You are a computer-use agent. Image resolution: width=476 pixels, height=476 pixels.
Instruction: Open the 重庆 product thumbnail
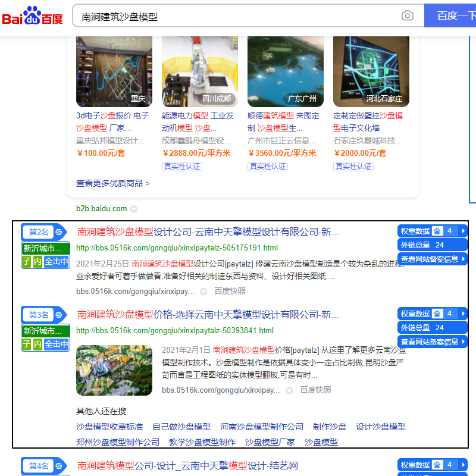click(114, 71)
